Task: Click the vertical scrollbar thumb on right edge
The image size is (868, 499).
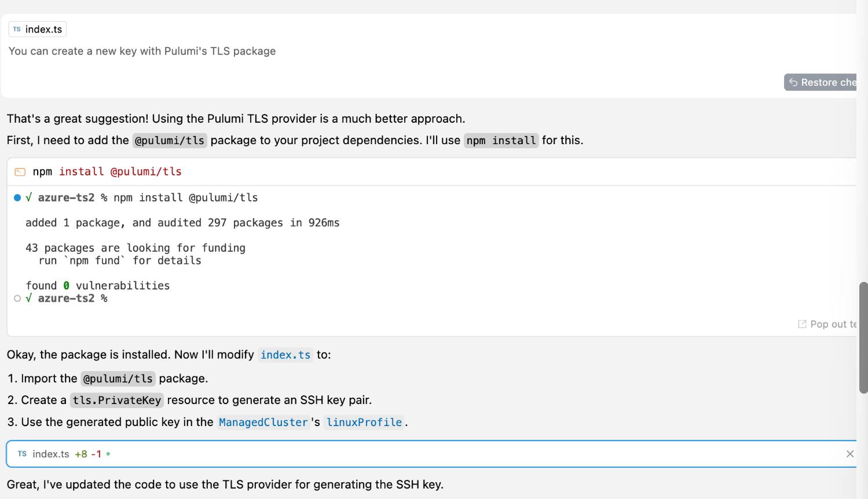Action: coord(863,337)
